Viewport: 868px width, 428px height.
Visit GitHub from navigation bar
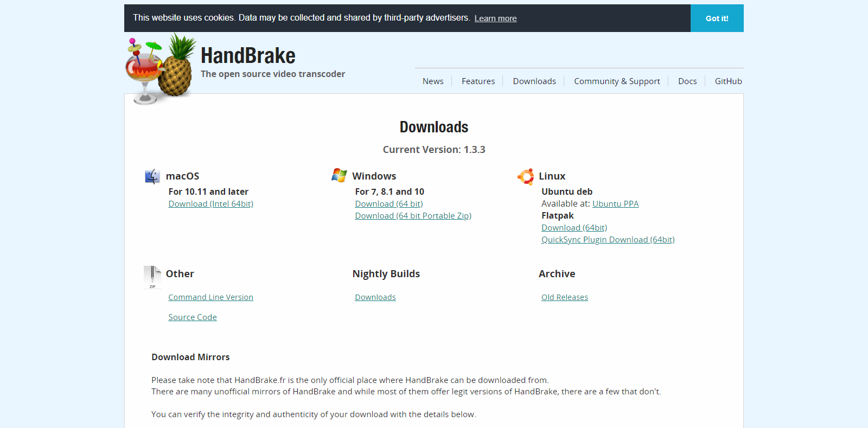728,81
